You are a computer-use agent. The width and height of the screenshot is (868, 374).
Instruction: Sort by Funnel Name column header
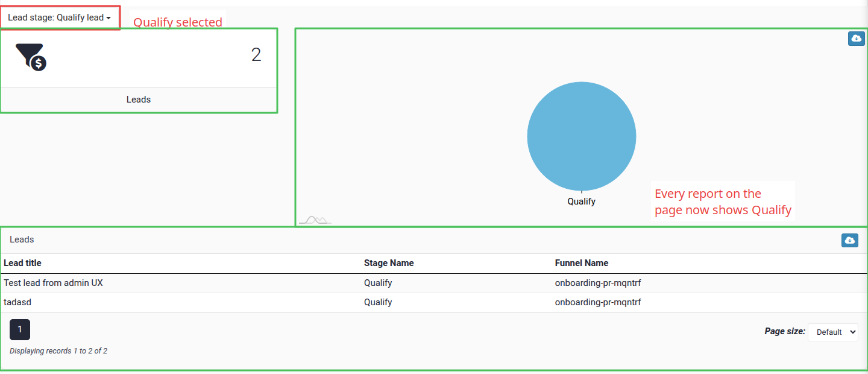pos(582,263)
